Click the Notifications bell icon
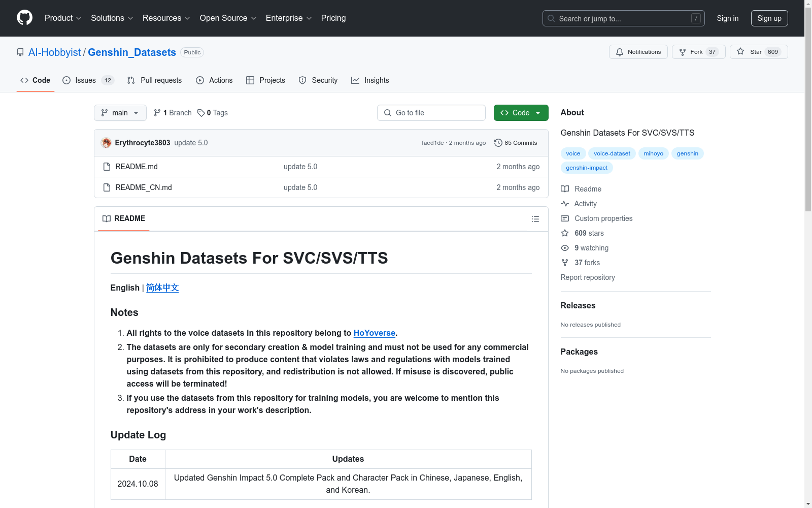 (619, 52)
